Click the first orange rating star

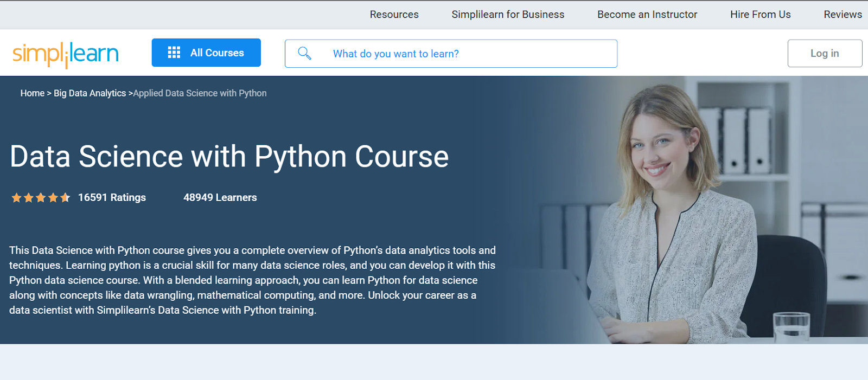pos(16,198)
